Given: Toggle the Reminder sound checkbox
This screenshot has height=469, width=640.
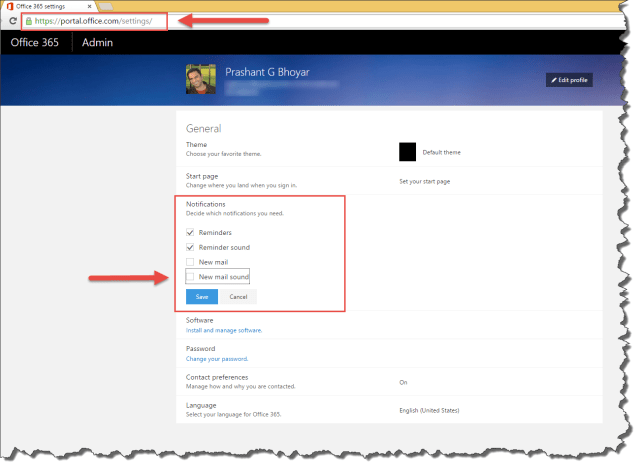Looking at the screenshot, I should pos(191,247).
